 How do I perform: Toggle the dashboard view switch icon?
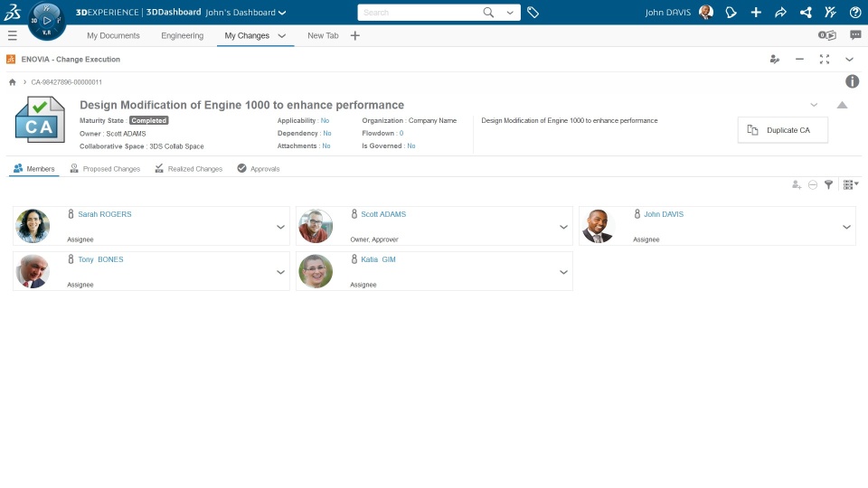(827, 35)
